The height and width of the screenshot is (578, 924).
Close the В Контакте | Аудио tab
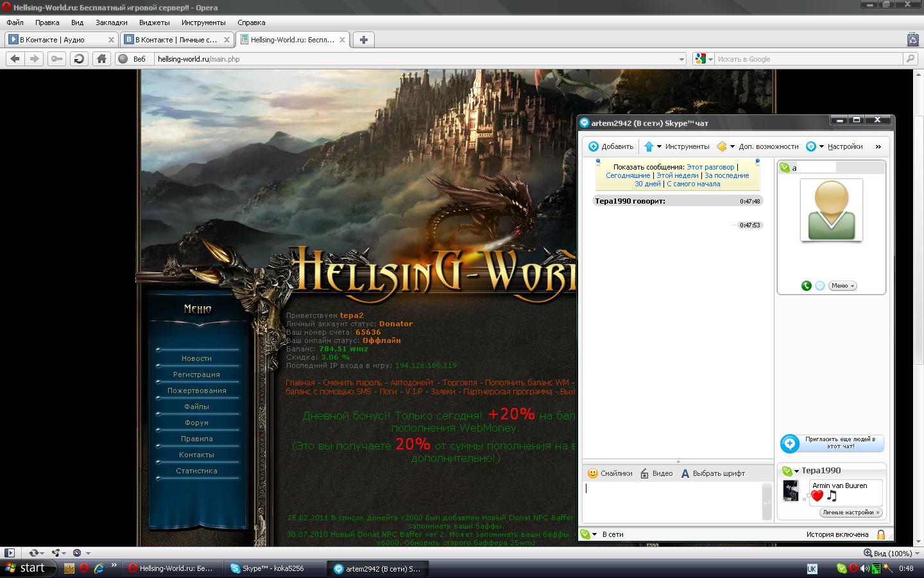111,39
